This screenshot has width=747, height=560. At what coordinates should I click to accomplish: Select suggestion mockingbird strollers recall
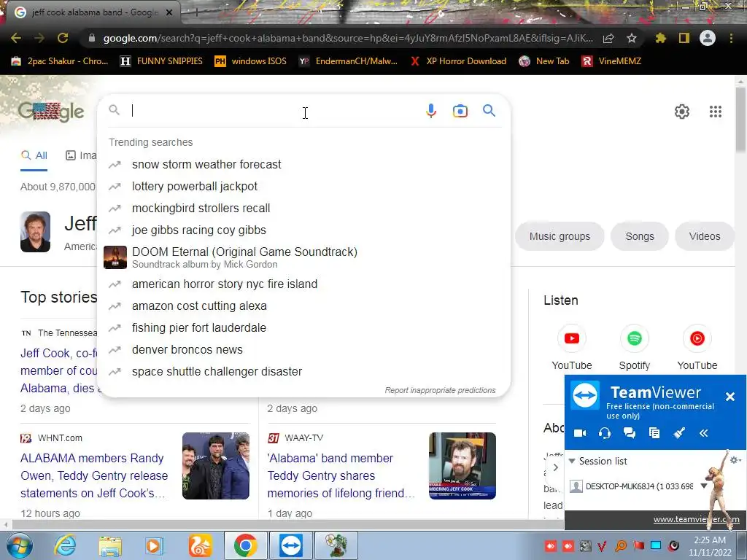pos(303,208)
